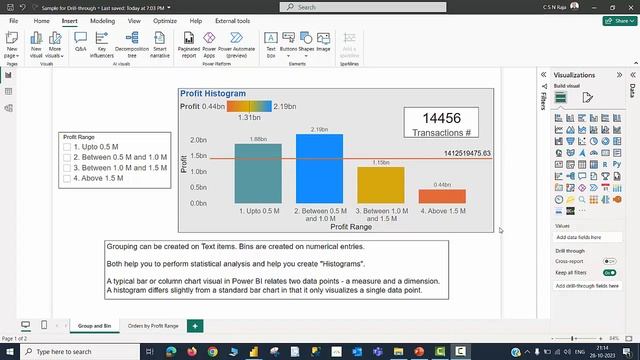640x360 pixels.
Task: Select the Slicer visual
Action: [x=571, y=164]
